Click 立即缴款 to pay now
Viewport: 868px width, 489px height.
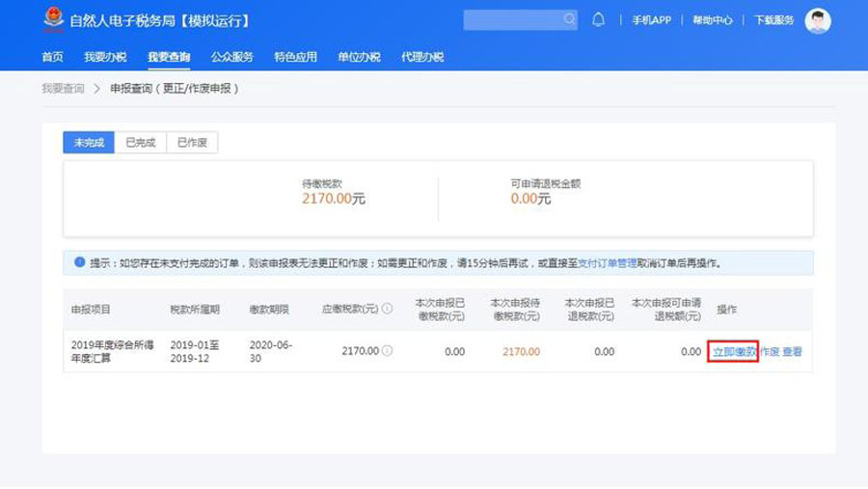coord(734,352)
